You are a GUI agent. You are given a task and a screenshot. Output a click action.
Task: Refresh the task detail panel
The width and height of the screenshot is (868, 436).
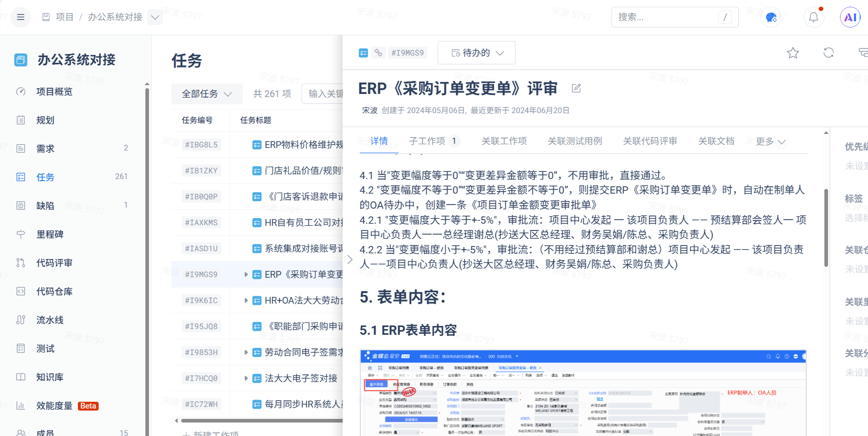[x=829, y=53]
